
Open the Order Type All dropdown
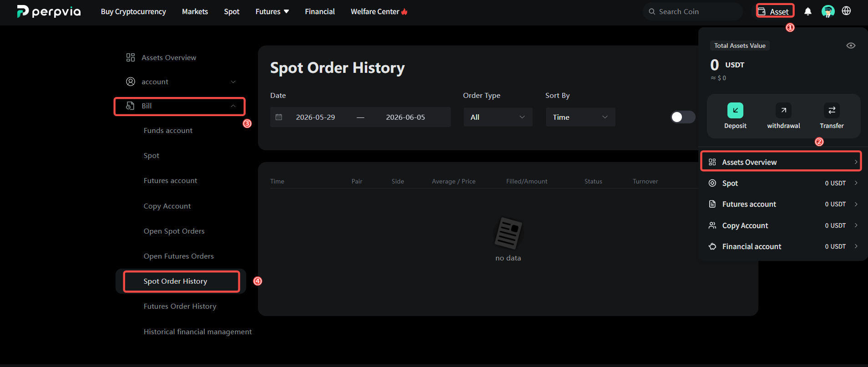[498, 117]
